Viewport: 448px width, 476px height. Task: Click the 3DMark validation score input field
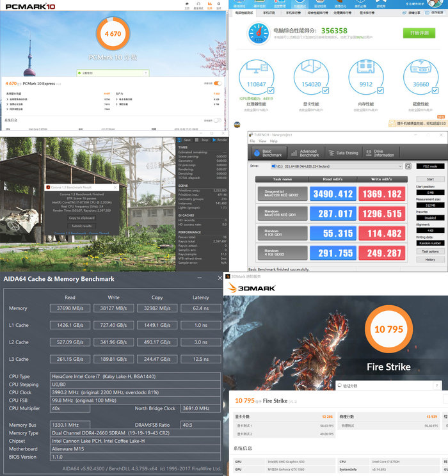[x=388, y=386]
